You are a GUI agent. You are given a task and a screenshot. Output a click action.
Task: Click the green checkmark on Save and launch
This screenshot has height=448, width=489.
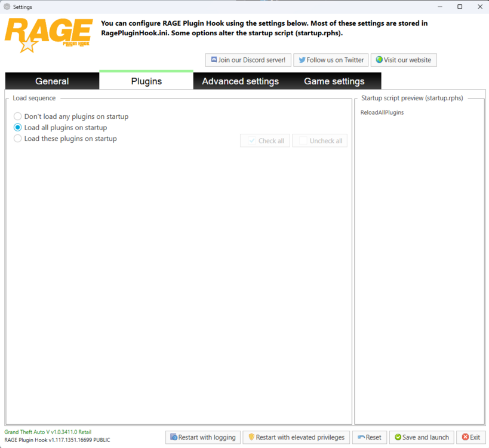(398, 437)
